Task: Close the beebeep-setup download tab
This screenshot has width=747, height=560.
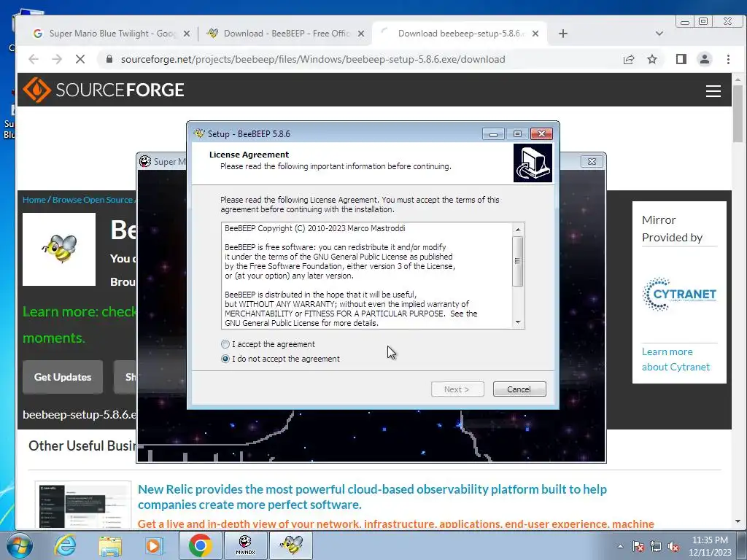Action: tap(535, 34)
